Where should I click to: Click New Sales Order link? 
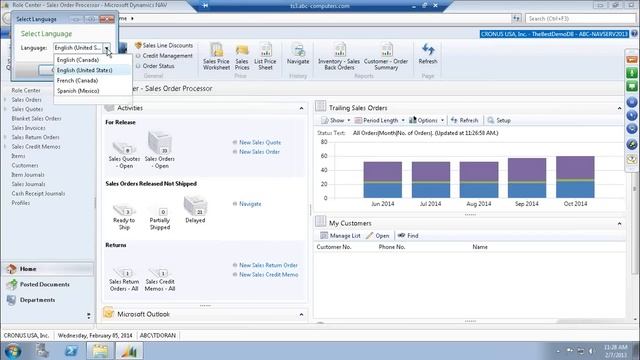[259, 152]
